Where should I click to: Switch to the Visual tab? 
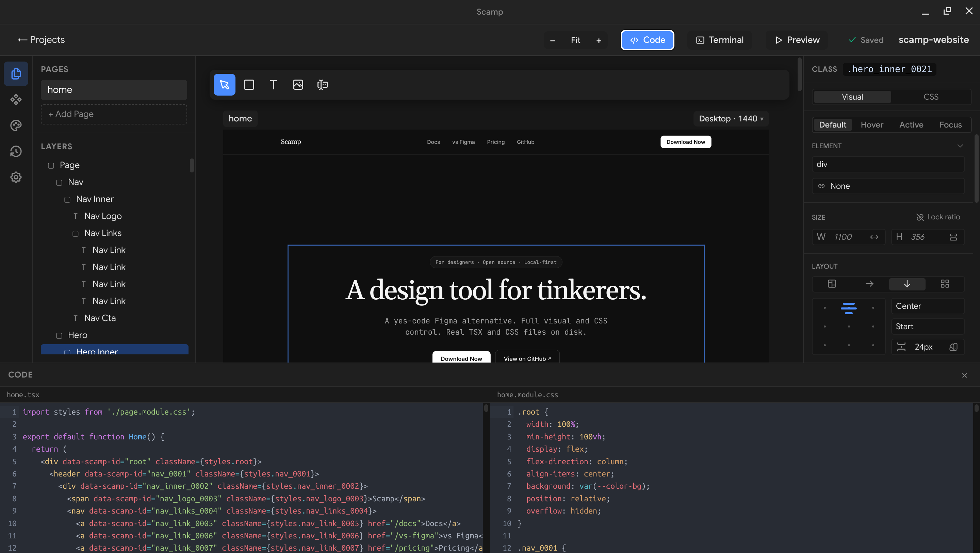click(x=852, y=97)
